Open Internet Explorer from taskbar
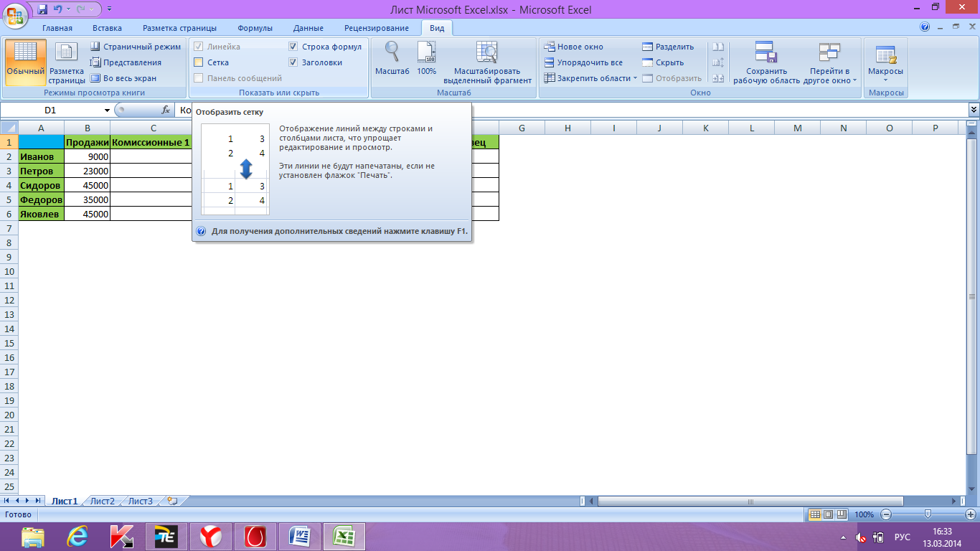The width and height of the screenshot is (980, 551). 77,536
